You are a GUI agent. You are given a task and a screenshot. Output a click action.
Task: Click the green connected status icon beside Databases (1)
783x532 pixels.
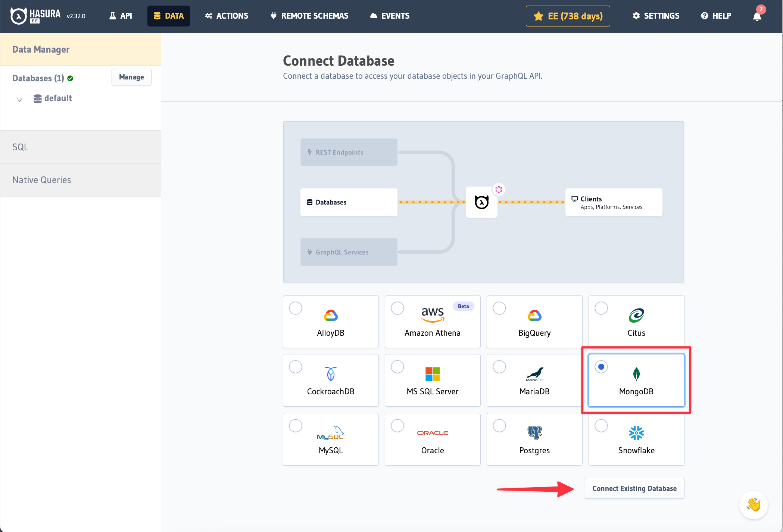70,78
